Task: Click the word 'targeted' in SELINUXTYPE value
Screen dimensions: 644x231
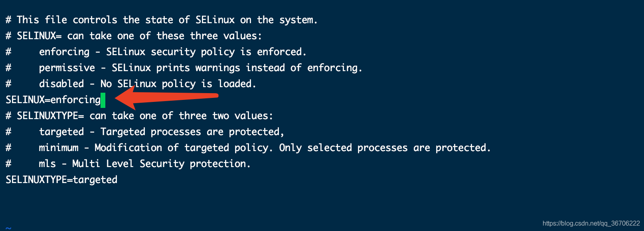Action: (95, 180)
